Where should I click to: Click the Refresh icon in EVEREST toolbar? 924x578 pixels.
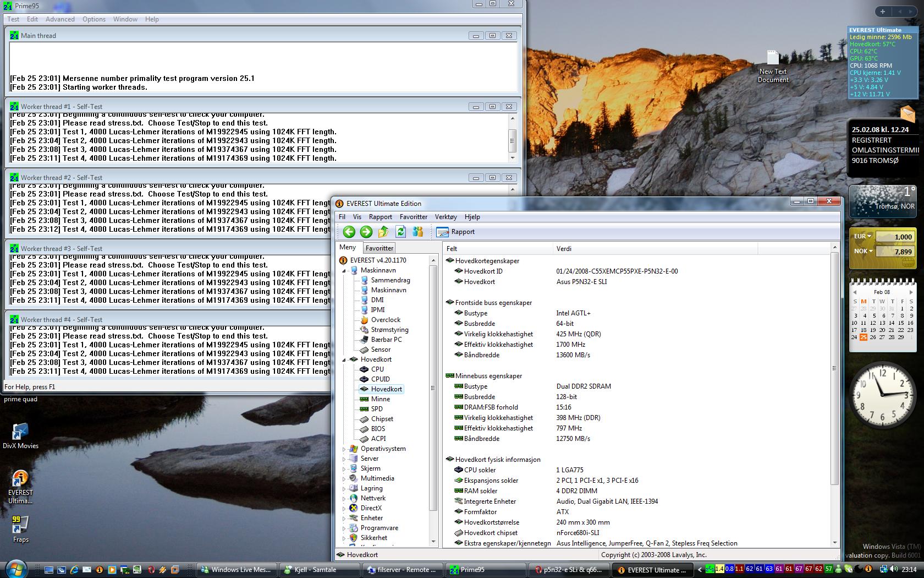coord(400,232)
